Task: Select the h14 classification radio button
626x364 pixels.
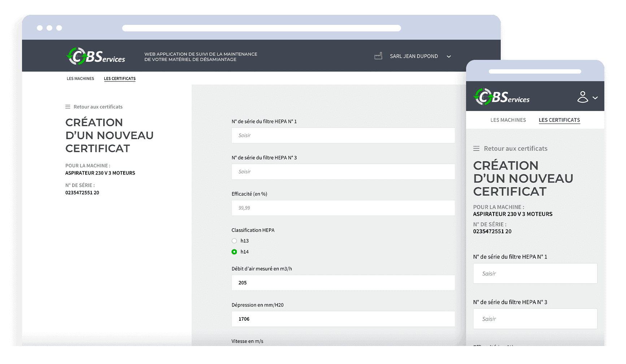Action: 234,252
